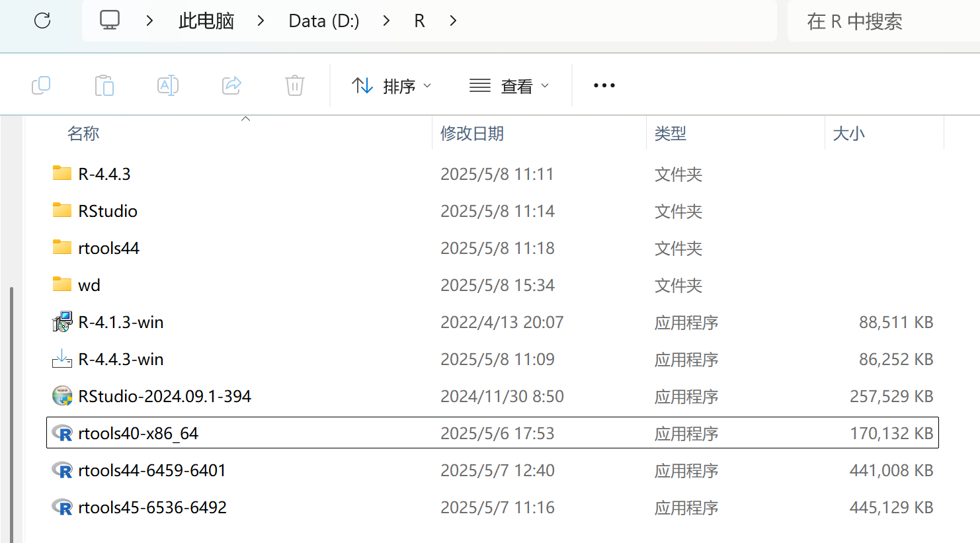Click Data (D:) in the breadcrumb
This screenshot has height=543, width=980.
tap(324, 21)
